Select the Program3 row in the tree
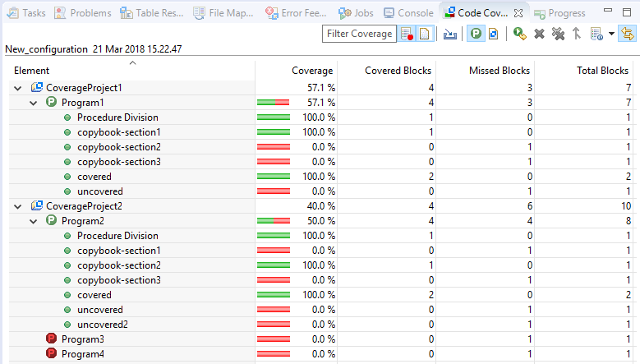Screen dimensions: 640x364 82,339
